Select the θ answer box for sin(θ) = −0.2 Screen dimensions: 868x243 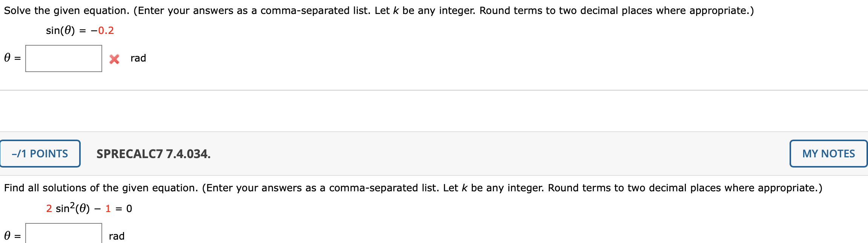tap(63, 58)
